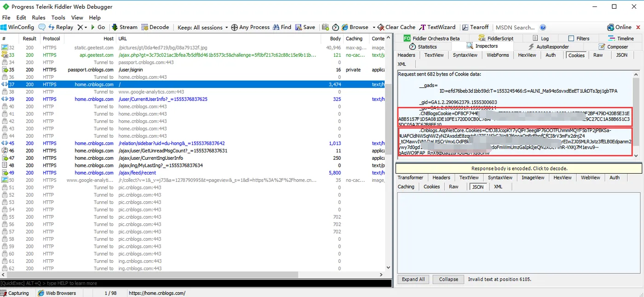Switch to the Composer tab

[613, 47]
